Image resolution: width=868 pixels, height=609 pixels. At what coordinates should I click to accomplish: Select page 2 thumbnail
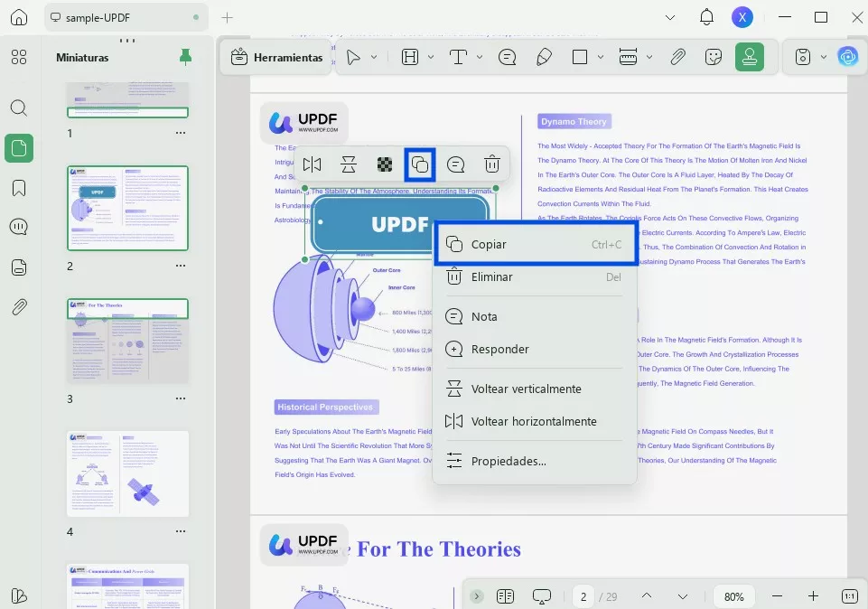tap(128, 208)
